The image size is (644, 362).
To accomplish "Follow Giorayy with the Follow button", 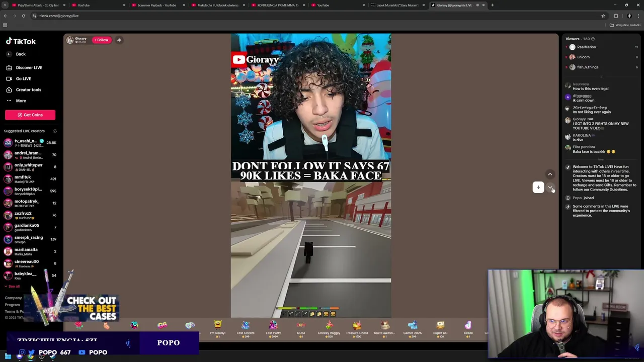I will pyautogui.click(x=101, y=40).
